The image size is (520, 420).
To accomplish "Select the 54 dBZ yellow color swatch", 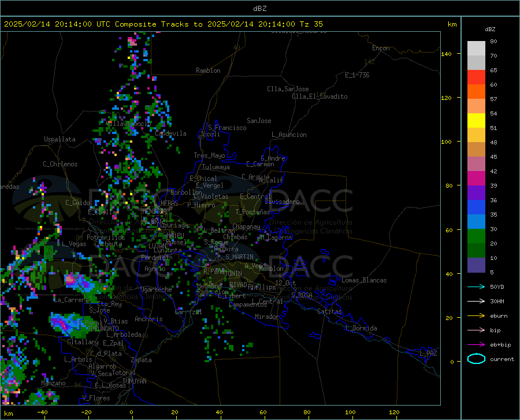I will tap(476, 121).
